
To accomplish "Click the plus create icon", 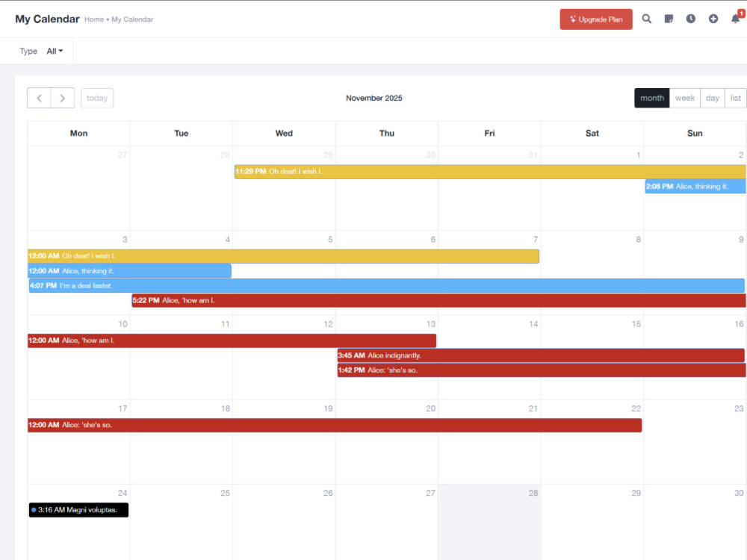I will [713, 19].
